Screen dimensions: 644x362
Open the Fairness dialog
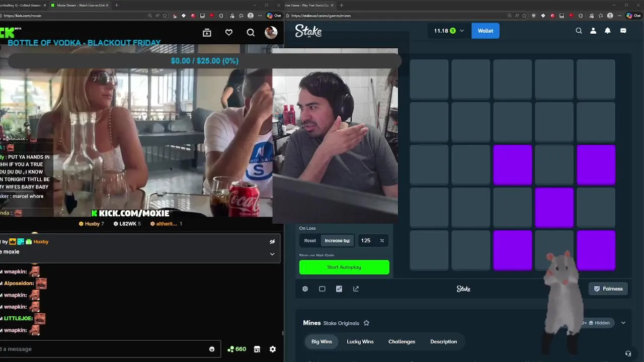[x=608, y=289]
